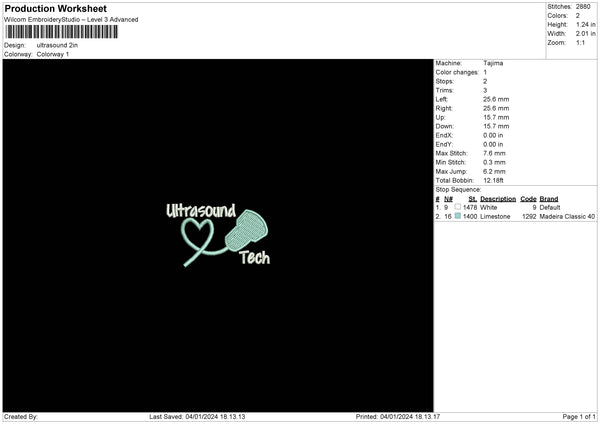
Task: Click the stitch count '1478' in stop 1
Action: tap(470, 207)
